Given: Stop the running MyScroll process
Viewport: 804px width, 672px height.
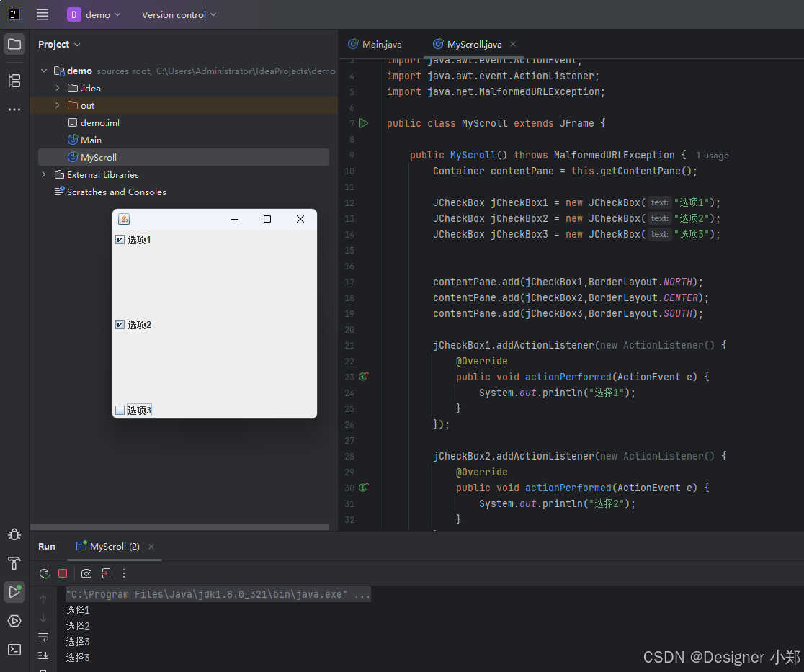Looking at the screenshot, I should pos(63,573).
